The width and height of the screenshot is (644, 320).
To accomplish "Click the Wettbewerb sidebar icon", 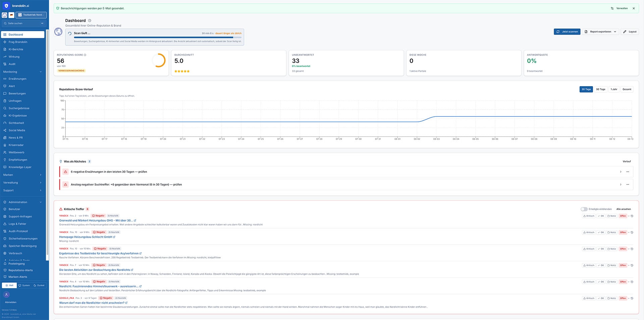I will coord(5,152).
